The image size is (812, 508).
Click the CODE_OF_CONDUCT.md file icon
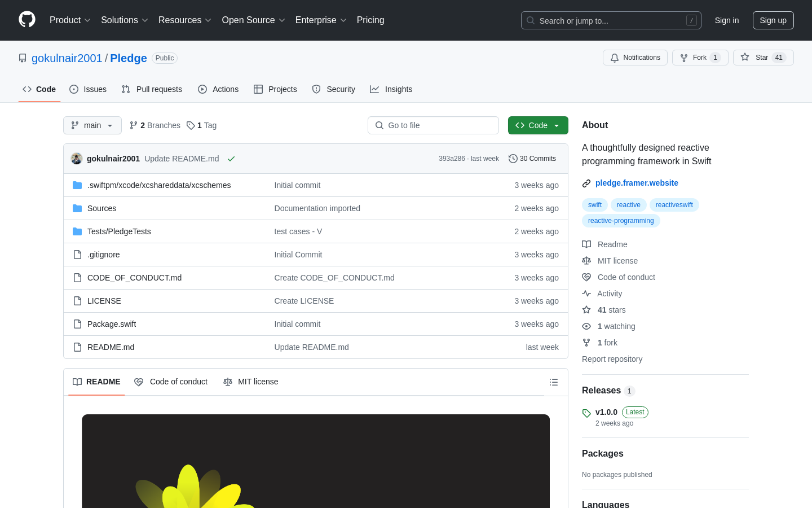77,278
